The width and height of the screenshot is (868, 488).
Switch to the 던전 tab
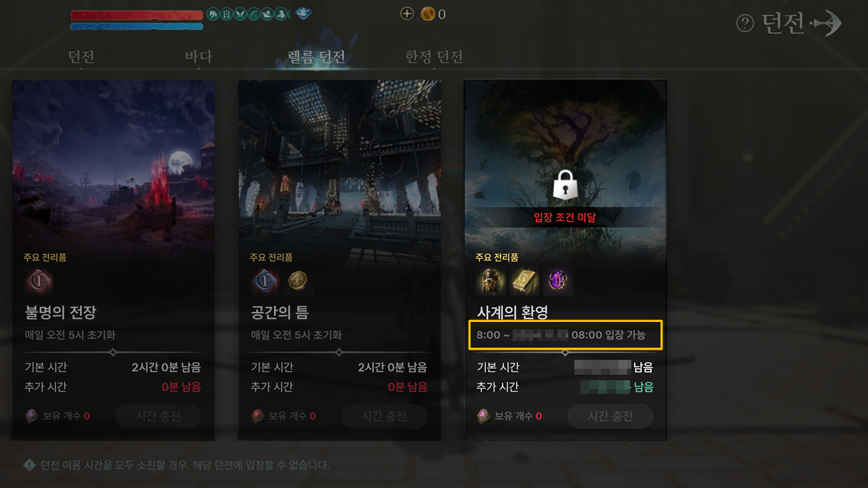point(81,57)
